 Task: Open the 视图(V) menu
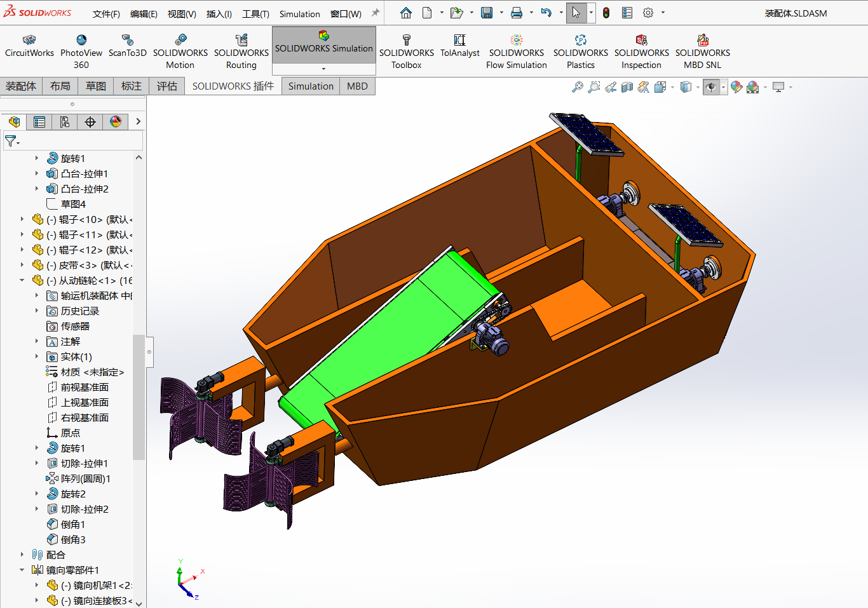[182, 13]
